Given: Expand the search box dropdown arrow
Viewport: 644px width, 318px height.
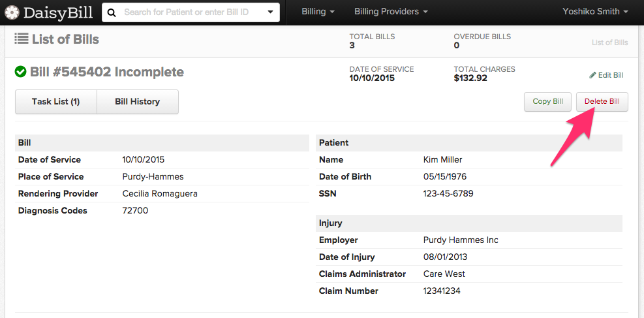Looking at the screenshot, I should click(271, 12).
